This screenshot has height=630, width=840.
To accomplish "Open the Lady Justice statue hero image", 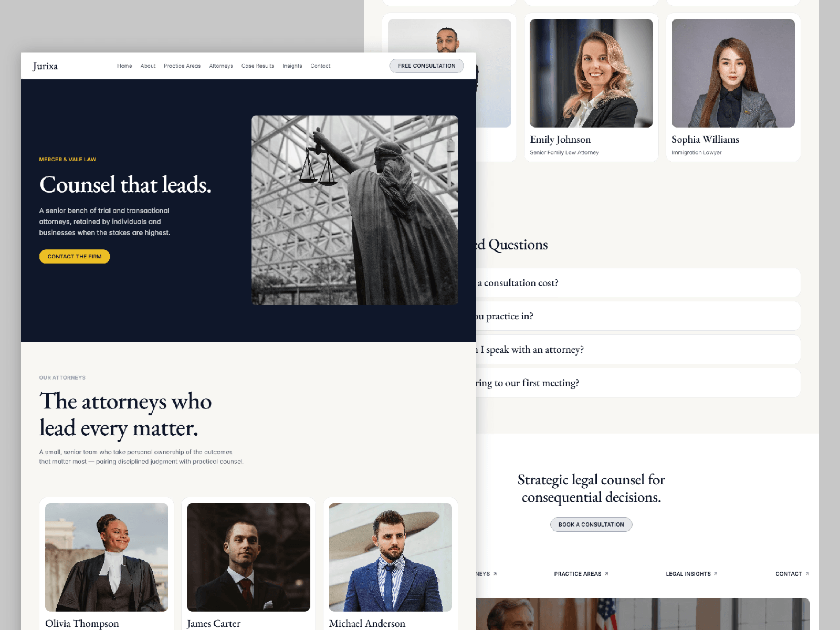I will tap(354, 210).
